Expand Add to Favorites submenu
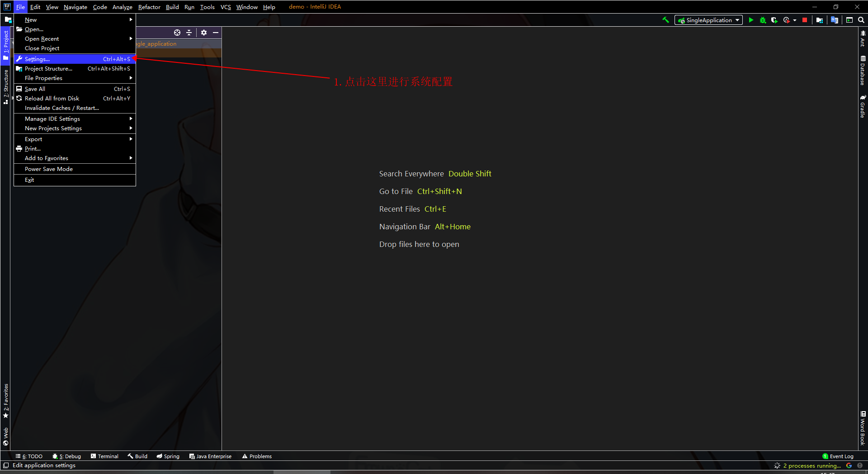Viewport: 868px width, 474px height. tap(75, 158)
